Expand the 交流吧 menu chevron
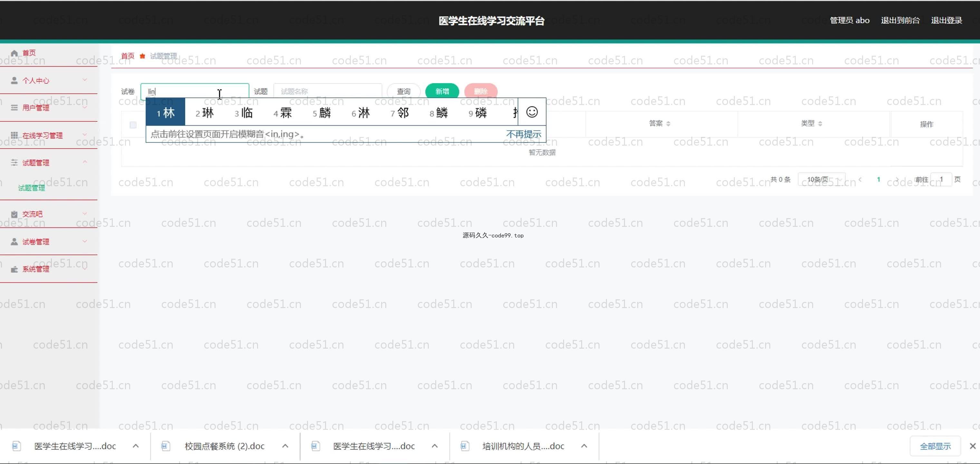This screenshot has height=464, width=980. click(85, 213)
